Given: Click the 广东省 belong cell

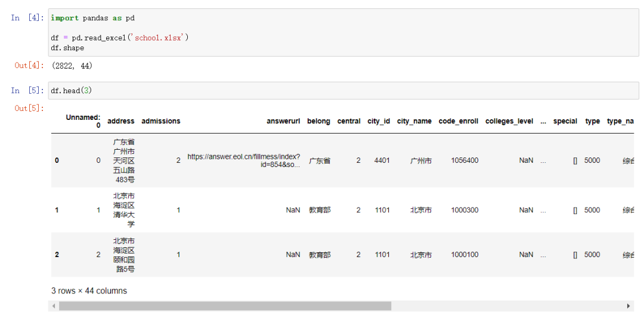Looking at the screenshot, I should click(320, 160).
